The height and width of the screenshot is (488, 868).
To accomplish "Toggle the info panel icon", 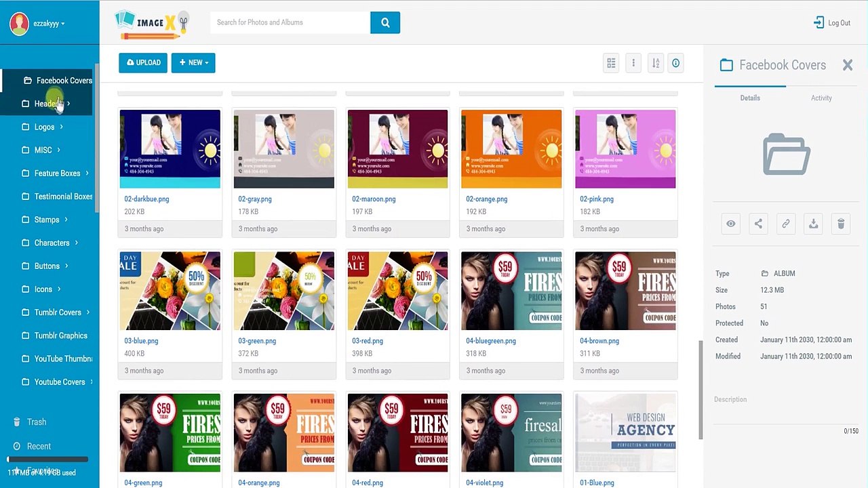I will pyautogui.click(x=675, y=63).
